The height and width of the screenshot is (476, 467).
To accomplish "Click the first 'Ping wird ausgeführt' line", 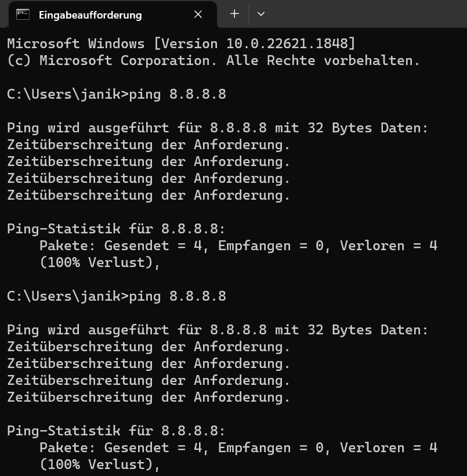I will [218, 128].
